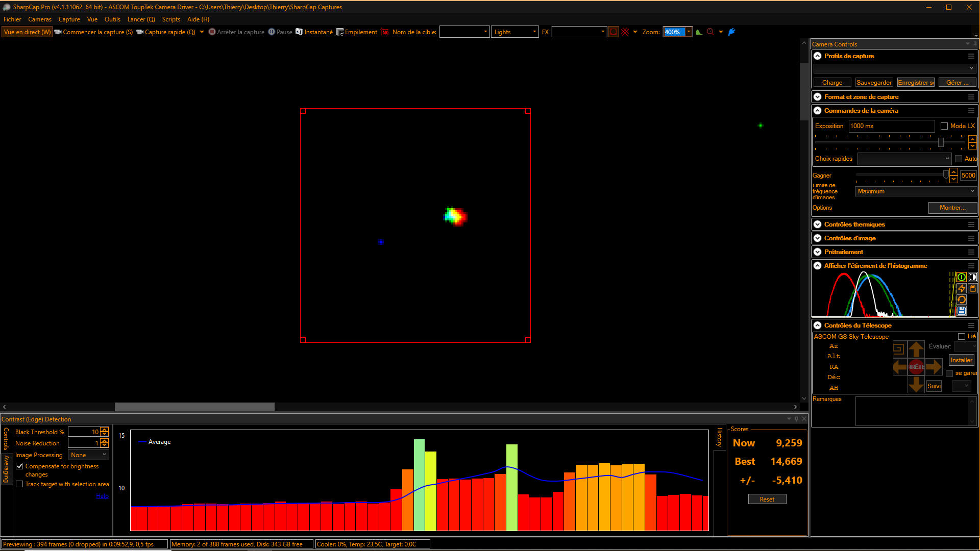Slew telescope left with the left arrow
Screen dimensions: 980x551
coord(900,366)
